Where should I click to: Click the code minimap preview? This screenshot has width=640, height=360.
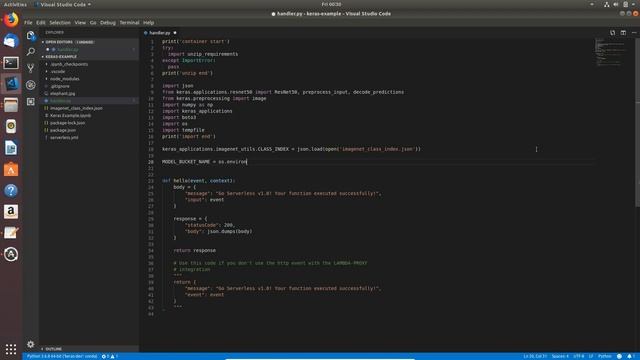610,52
